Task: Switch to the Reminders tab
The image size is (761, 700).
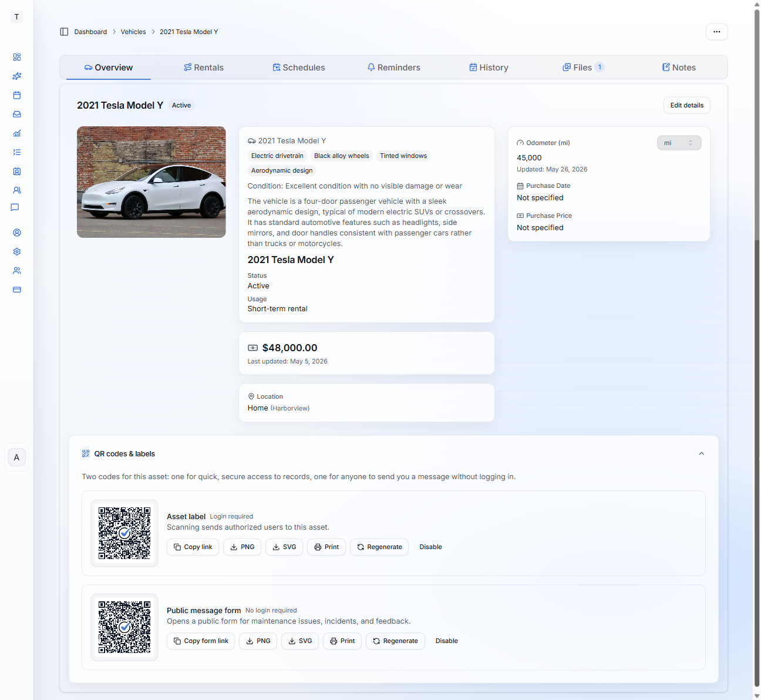Action: tap(394, 68)
